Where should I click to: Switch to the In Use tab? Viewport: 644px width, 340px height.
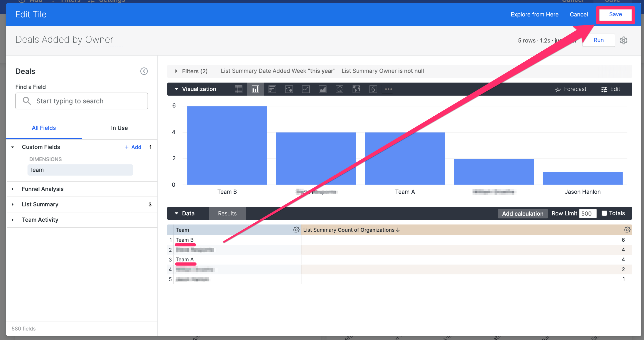[119, 128]
